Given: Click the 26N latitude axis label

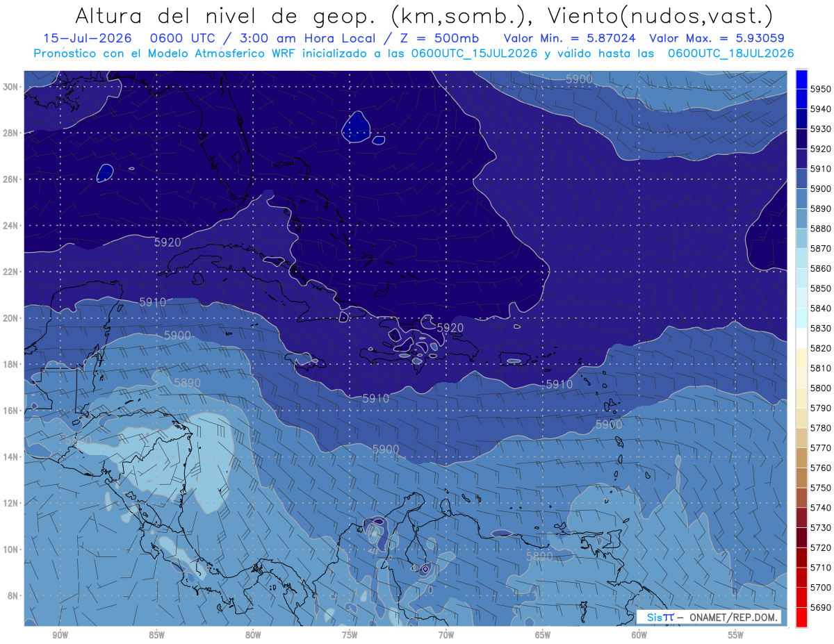Looking at the screenshot, I should (11, 179).
